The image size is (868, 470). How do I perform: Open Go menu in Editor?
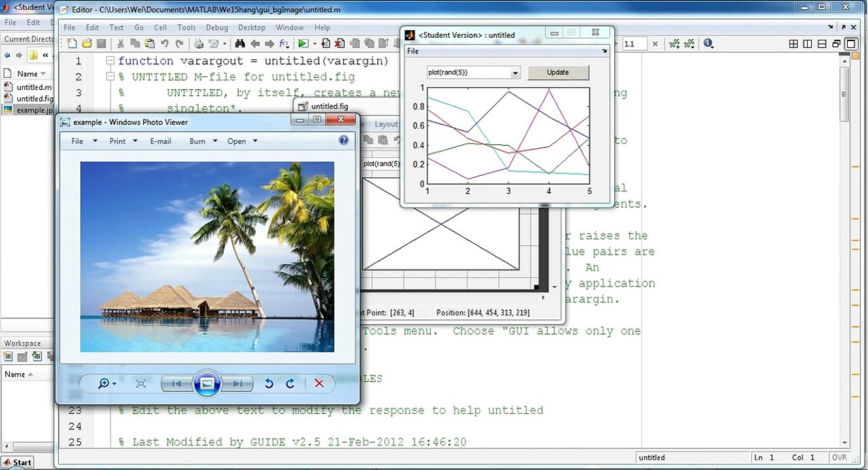point(139,27)
